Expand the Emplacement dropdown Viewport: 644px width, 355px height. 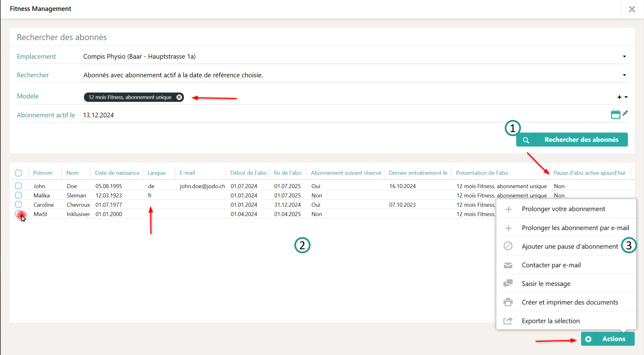[624, 57]
